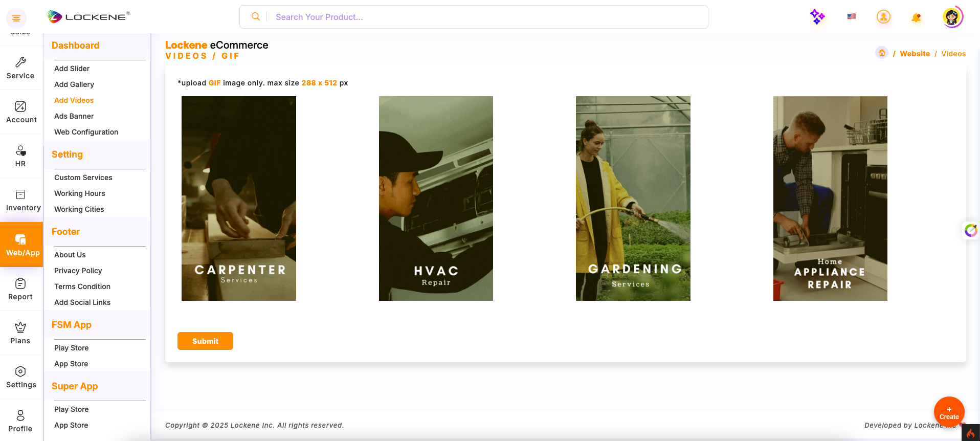Select the Gardening Services GIF thumbnail
Image resolution: width=980 pixels, height=441 pixels.
(633, 199)
